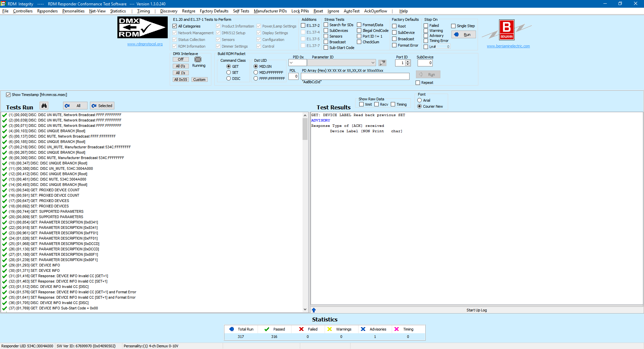Click the DMX Interleave running indicator icon

[198, 59]
